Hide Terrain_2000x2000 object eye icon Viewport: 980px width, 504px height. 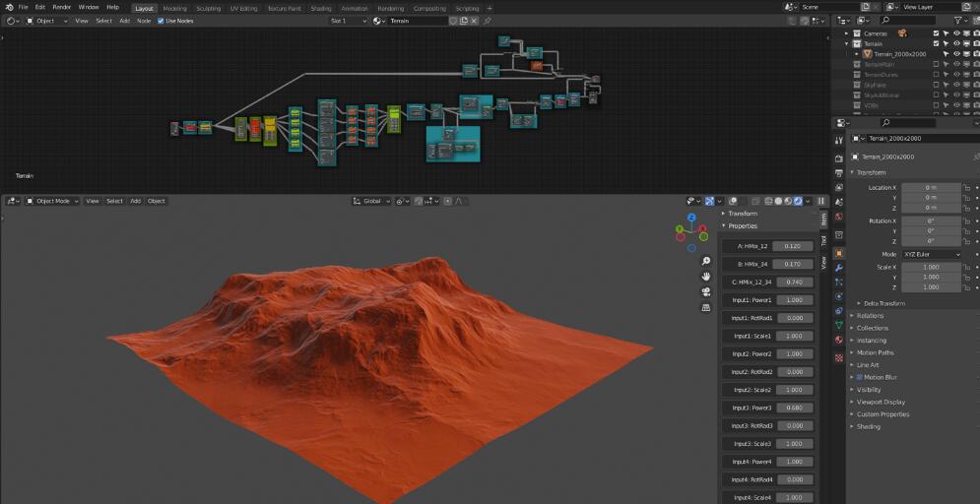point(956,54)
